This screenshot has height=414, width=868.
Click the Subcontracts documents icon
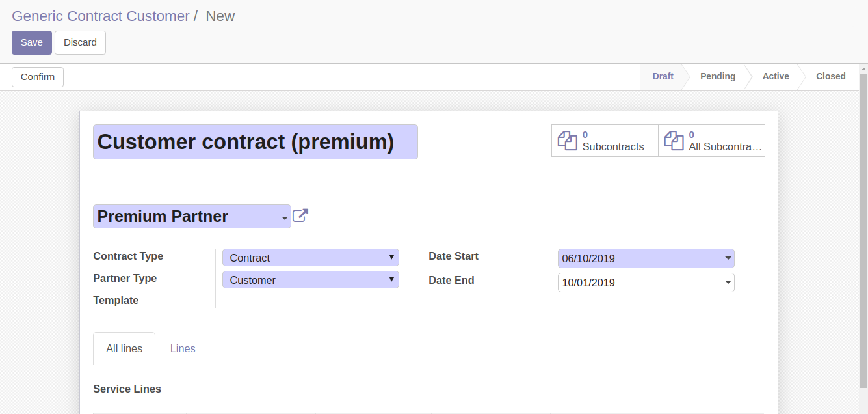(568, 141)
